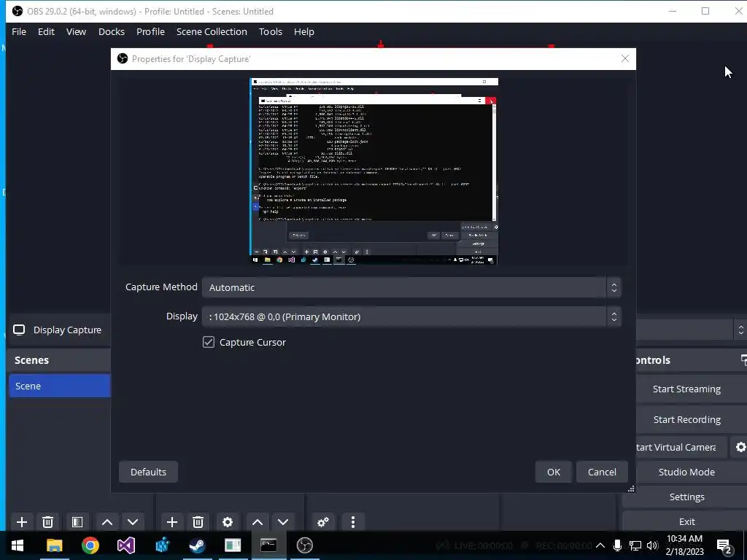Open Profile menu
The height and width of the screenshot is (560, 747).
point(150,31)
